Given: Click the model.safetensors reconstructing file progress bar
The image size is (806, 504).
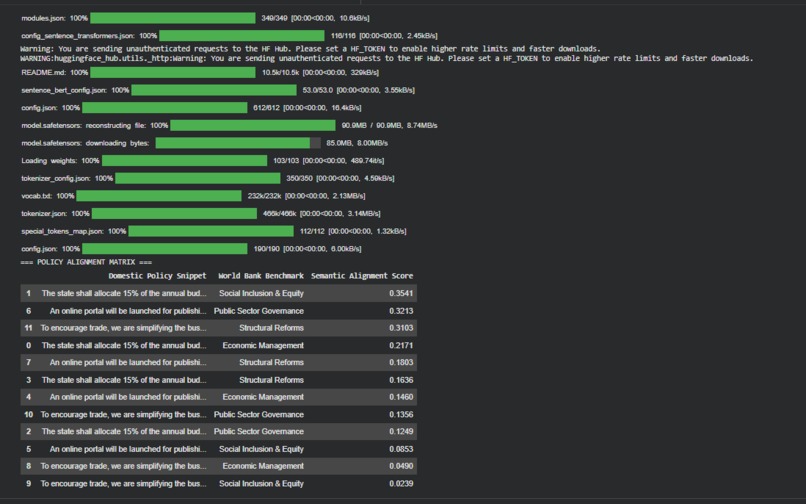Looking at the screenshot, I should point(253,125).
